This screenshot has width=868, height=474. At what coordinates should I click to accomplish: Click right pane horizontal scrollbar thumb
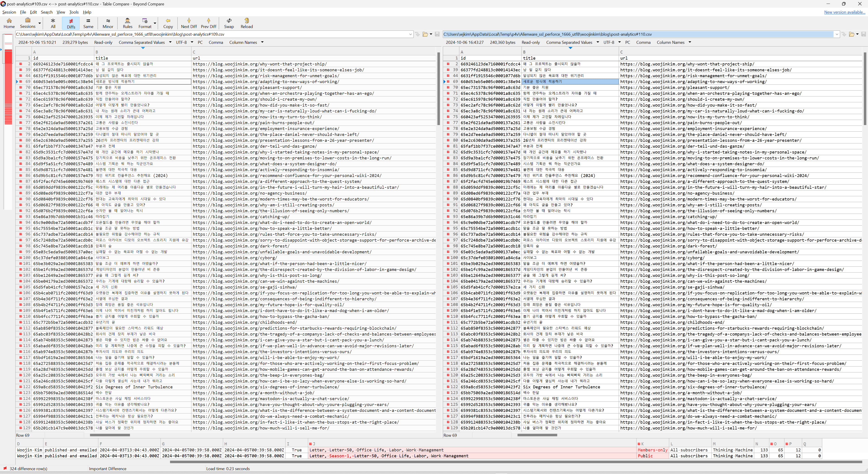537,435
